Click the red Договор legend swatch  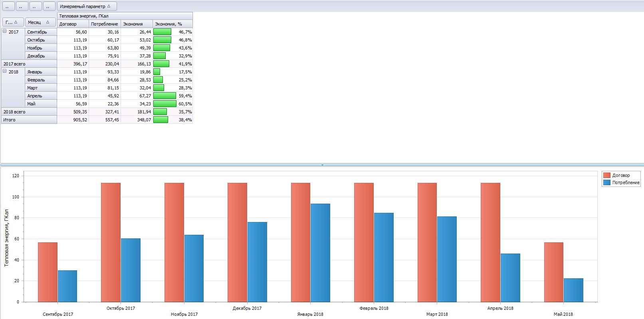pyautogui.click(x=607, y=175)
